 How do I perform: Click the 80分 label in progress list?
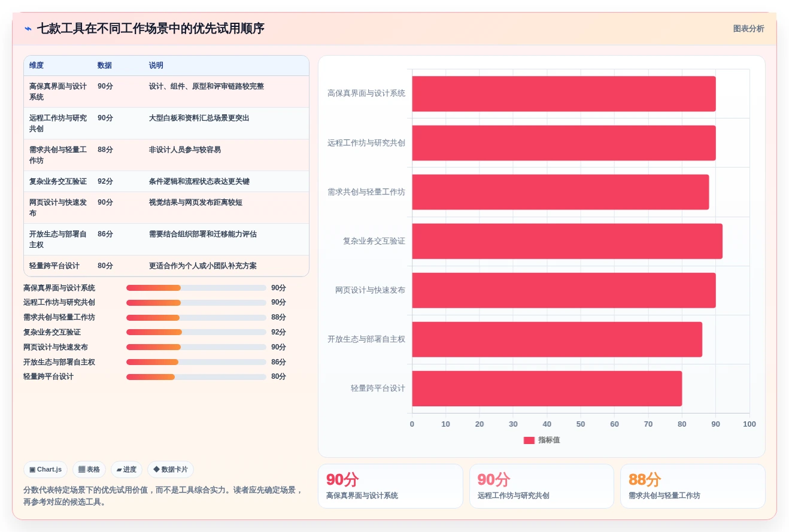278,376
